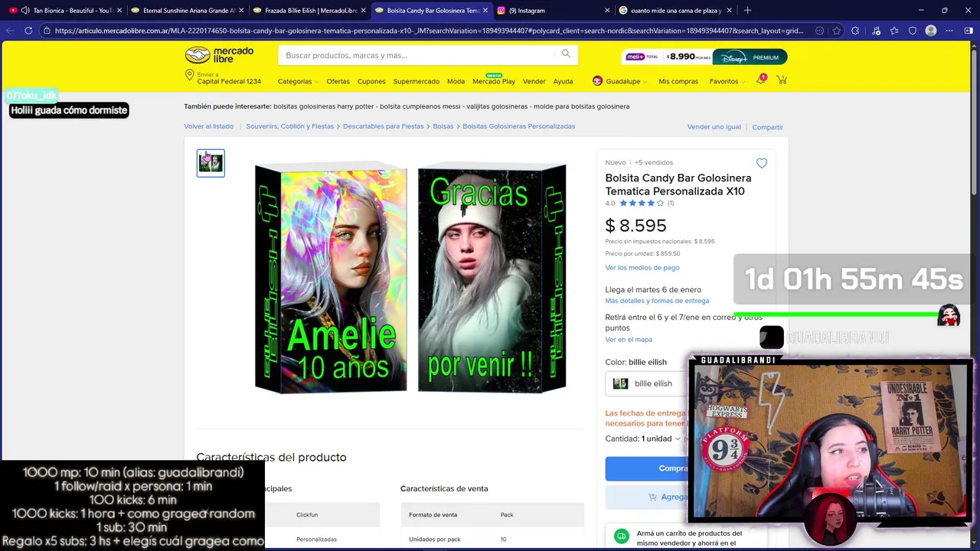Image resolution: width=980 pixels, height=551 pixels.
Task: Close the Instagram tab
Action: click(x=607, y=11)
